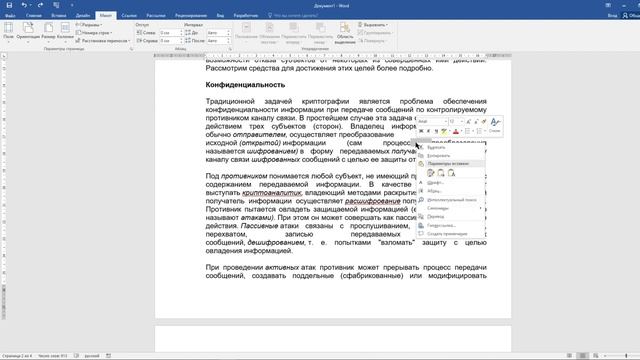Click mini toolbar Underline (Ч) icon
Image resolution: width=640 pixels, height=360 pixels.
[x=436, y=131]
